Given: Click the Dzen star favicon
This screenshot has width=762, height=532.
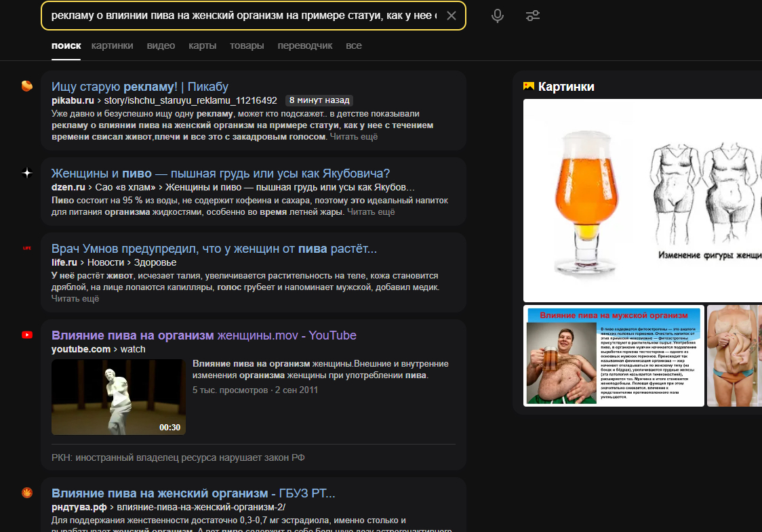Looking at the screenshot, I should point(27,172).
